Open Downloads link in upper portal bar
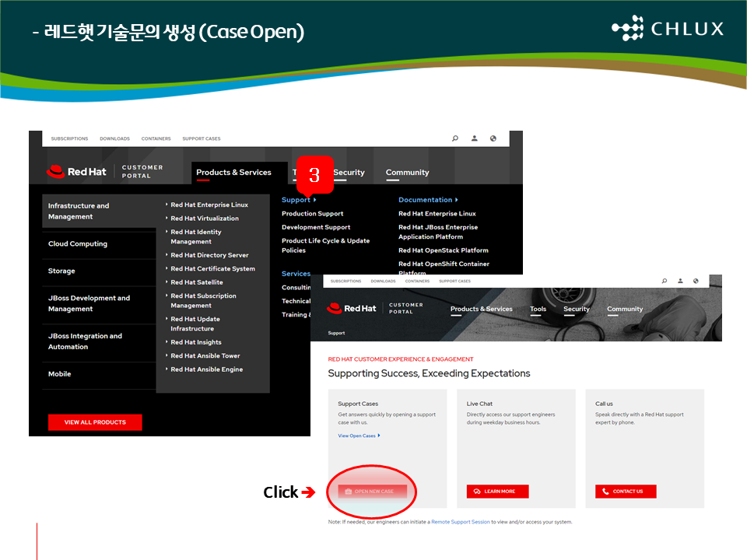The width and height of the screenshot is (747, 560). tap(115, 138)
